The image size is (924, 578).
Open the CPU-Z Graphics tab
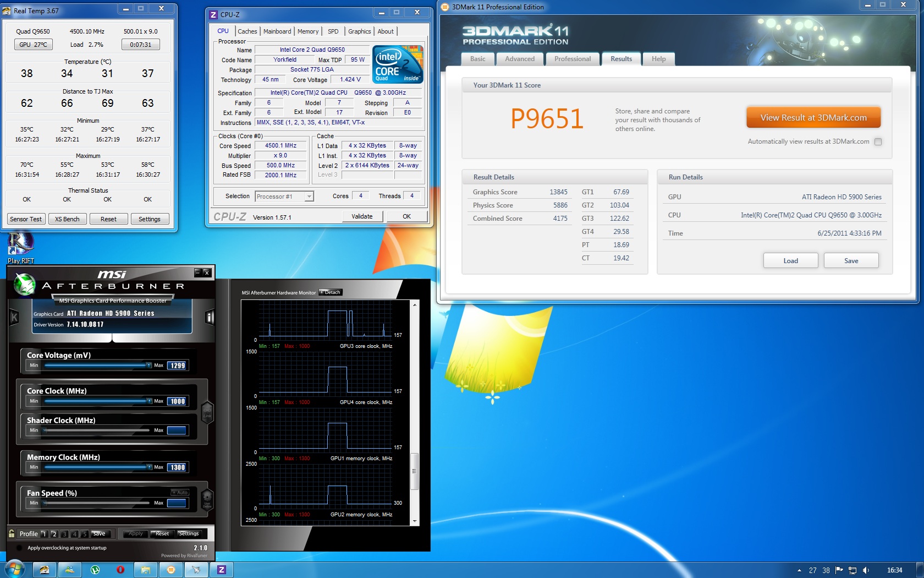[360, 31]
